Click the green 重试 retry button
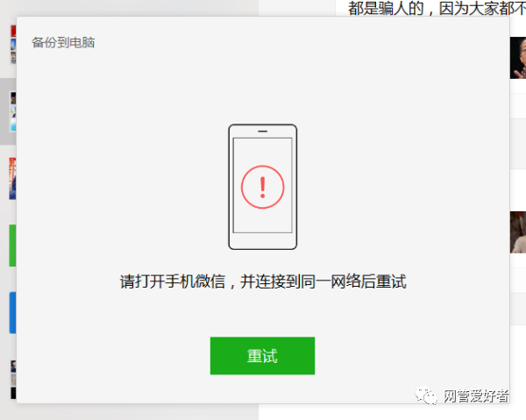 [x=262, y=356]
